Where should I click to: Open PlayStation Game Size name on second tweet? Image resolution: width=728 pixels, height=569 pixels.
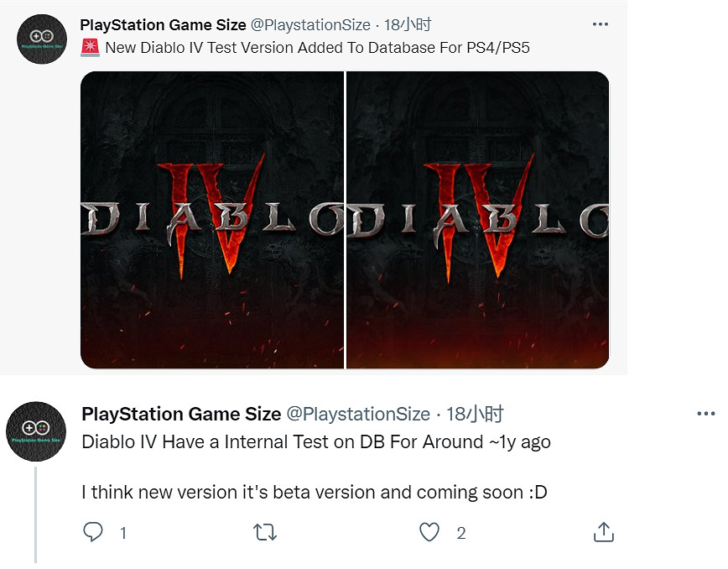coord(181,414)
